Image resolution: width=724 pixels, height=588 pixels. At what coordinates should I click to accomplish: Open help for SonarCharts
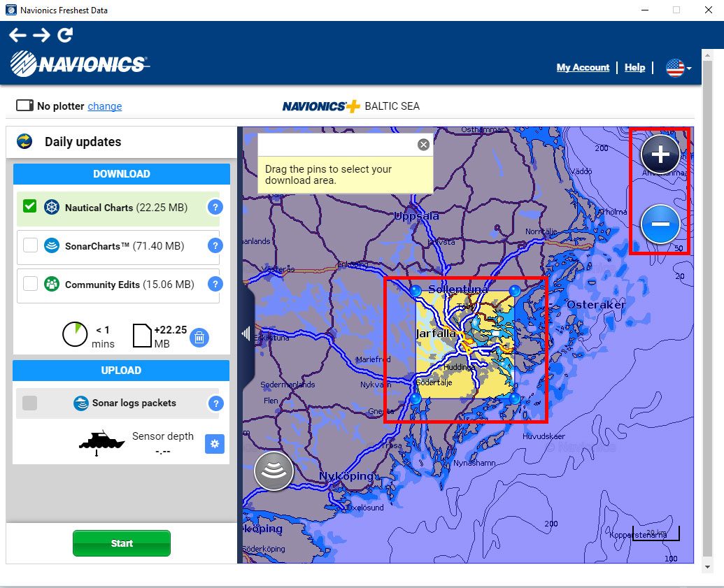point(215,245)
